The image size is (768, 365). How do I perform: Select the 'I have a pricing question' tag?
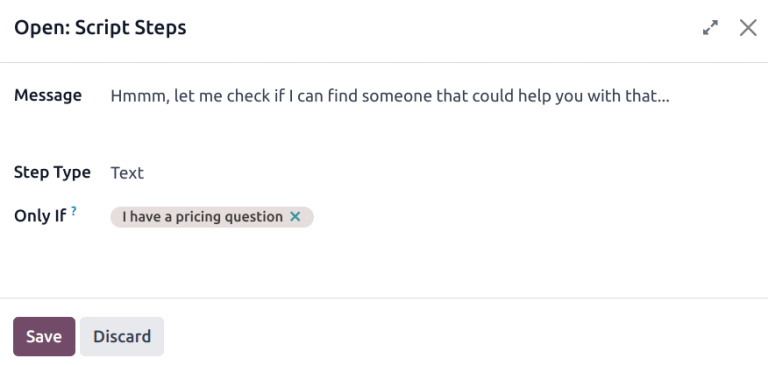coord(202,217)
